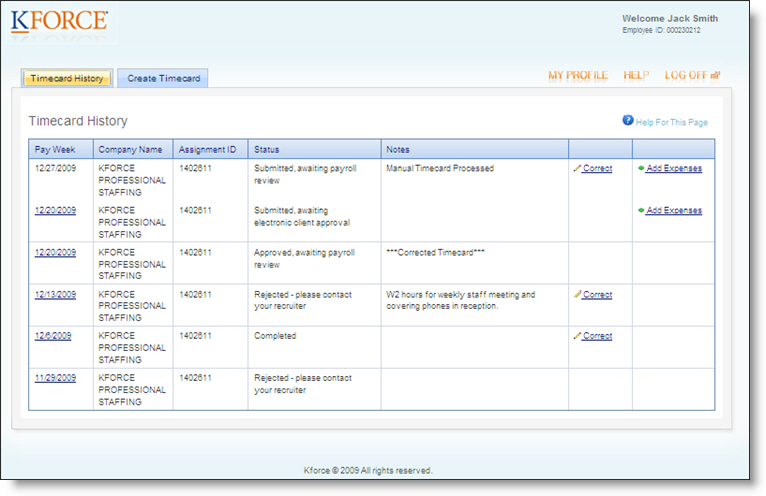Click Correct link for 12/27/2009 timecard
This screenshot has width=766, height=496.
[x=597, y=168]
